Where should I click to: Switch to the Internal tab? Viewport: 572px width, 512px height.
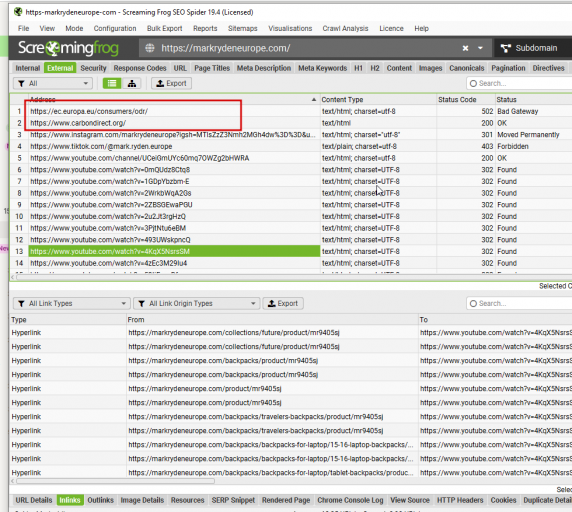pos(28,68)
